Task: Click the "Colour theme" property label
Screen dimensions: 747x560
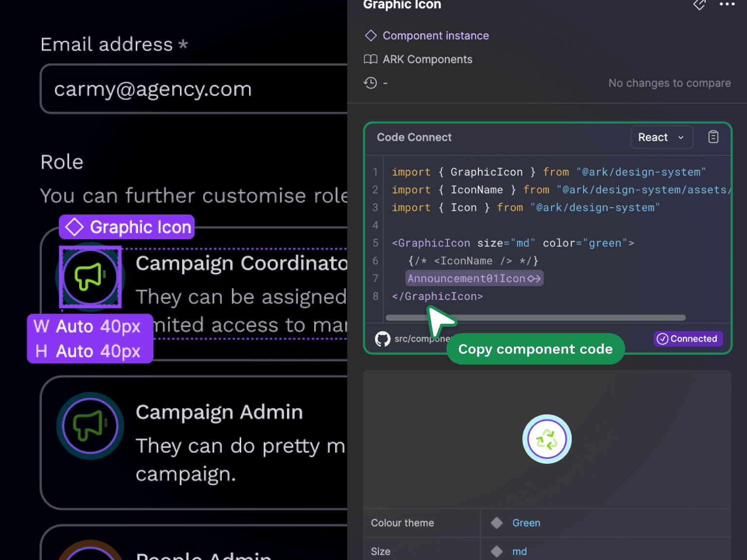Action: (x=402, y=523)
